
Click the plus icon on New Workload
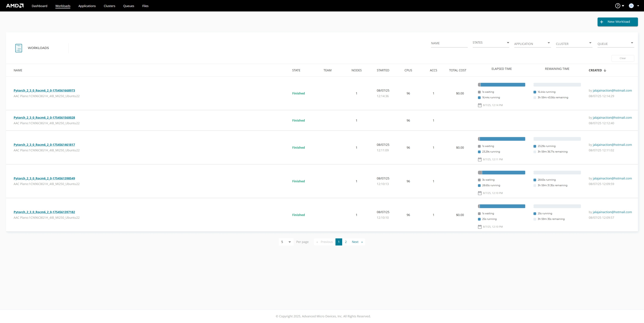pyautogui.click(x=602, y=22)
